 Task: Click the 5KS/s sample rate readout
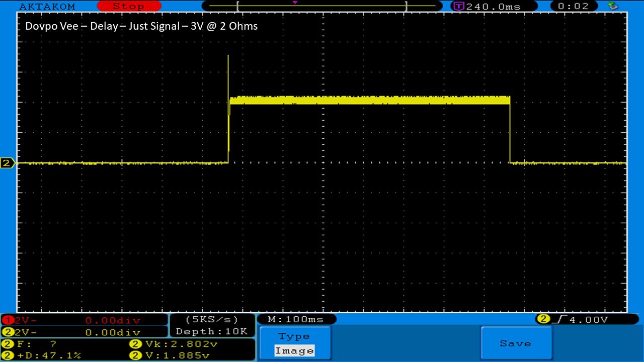coord(212,319)
